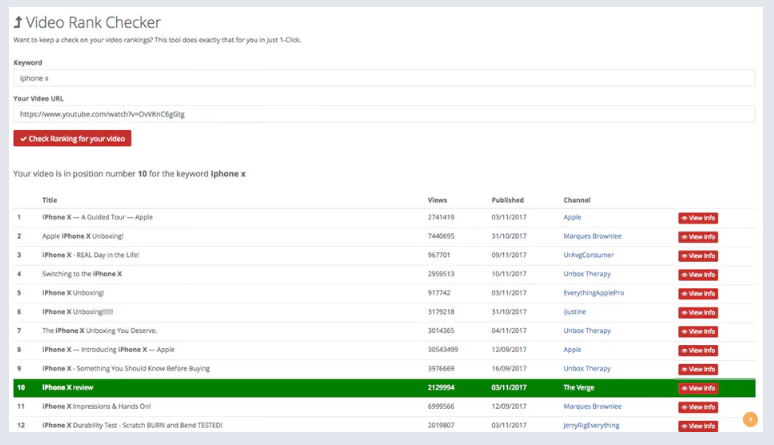Open View Info for Apple iPhone X Unboxing!
This screenshot has width=774, height=445.
pyautogui.click(x=698, y=237)
